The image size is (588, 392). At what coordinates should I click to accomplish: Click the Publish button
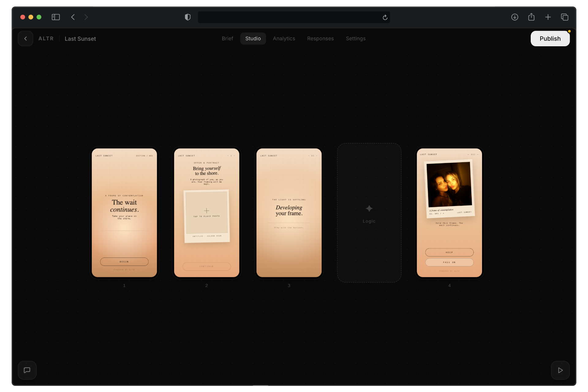550,39
